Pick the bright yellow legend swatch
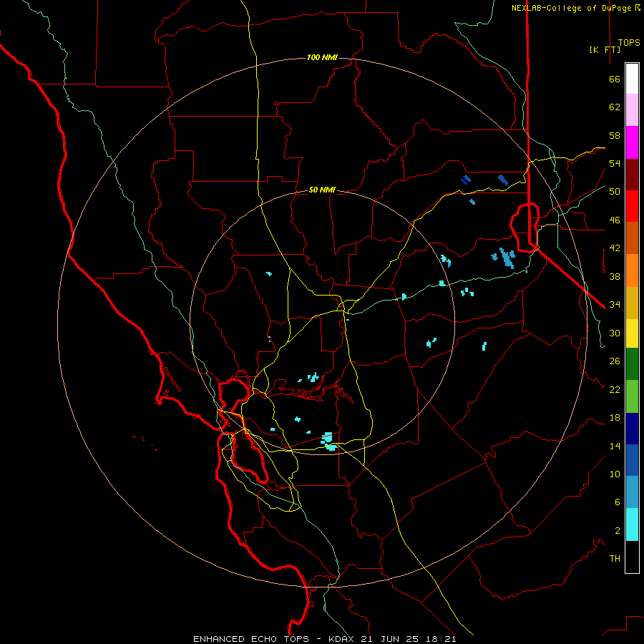Screen dimensions: 644x644 [632, 333]
